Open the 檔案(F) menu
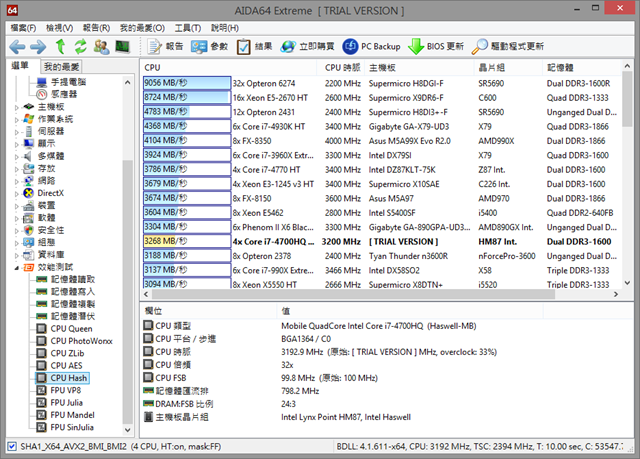Image resolution: width=640 pixels, height=459 pixels. click(x=23, y=28)
